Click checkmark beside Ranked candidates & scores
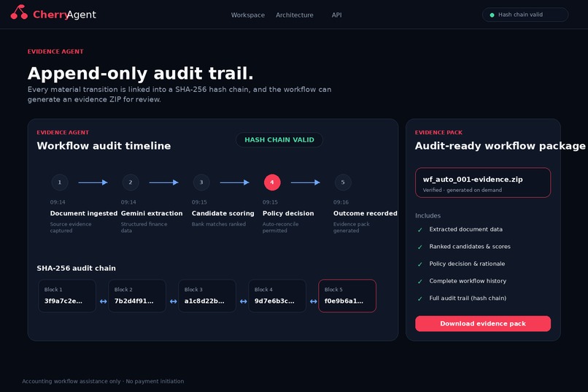The image size is (588, 392). (420, 247)
